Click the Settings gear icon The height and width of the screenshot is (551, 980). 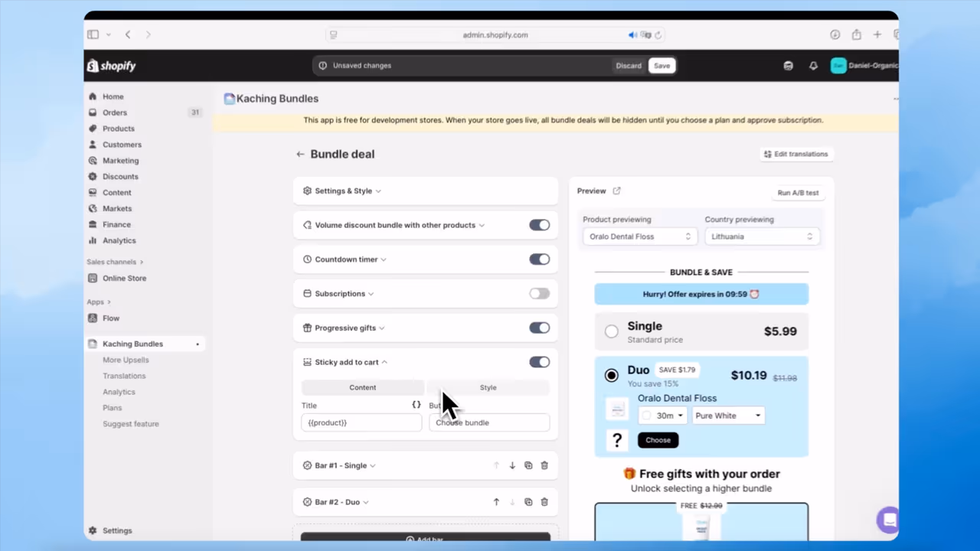coord(93,530)
